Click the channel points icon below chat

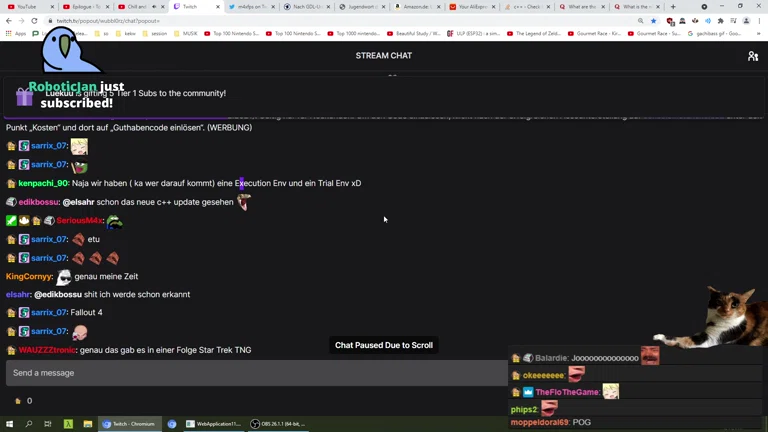coord(17,401)
